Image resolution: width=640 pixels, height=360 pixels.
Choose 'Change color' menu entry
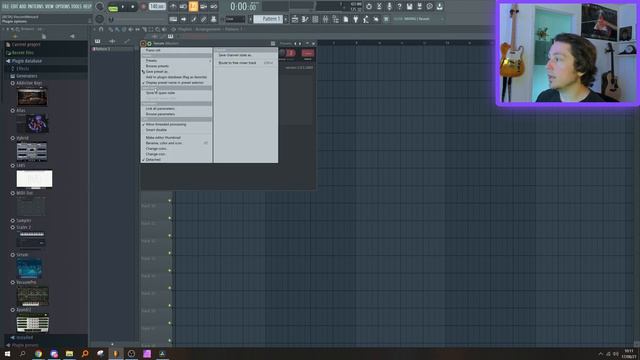tap(177, 149)
